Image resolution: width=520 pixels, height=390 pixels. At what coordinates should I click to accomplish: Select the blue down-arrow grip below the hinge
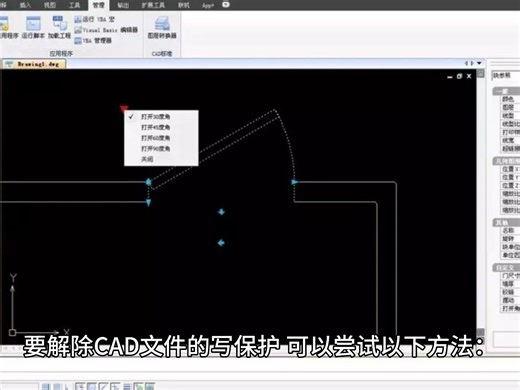pyautogui.click(x=148, y=202)
